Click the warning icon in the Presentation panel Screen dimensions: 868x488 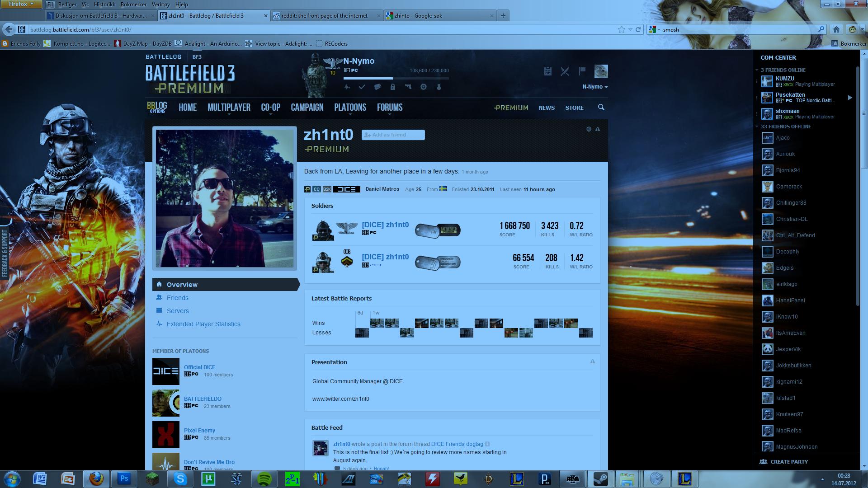click(593, 361)
